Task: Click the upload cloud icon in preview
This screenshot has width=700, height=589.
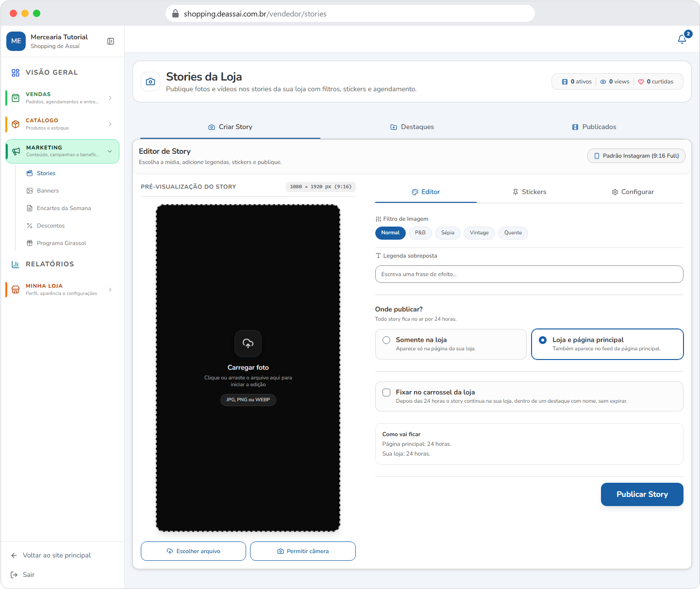Action: [248, 344]
